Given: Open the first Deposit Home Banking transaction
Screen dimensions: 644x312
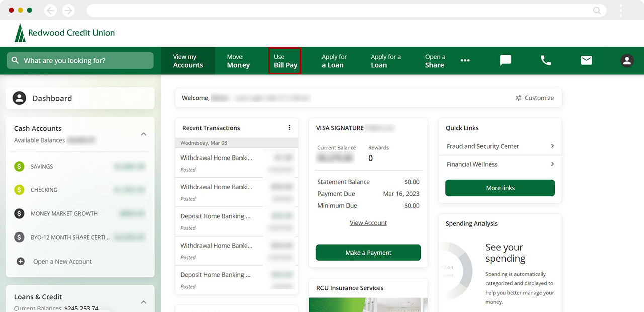Looking at the screenshot, I should pyautogui.click(x=236, y=221).
